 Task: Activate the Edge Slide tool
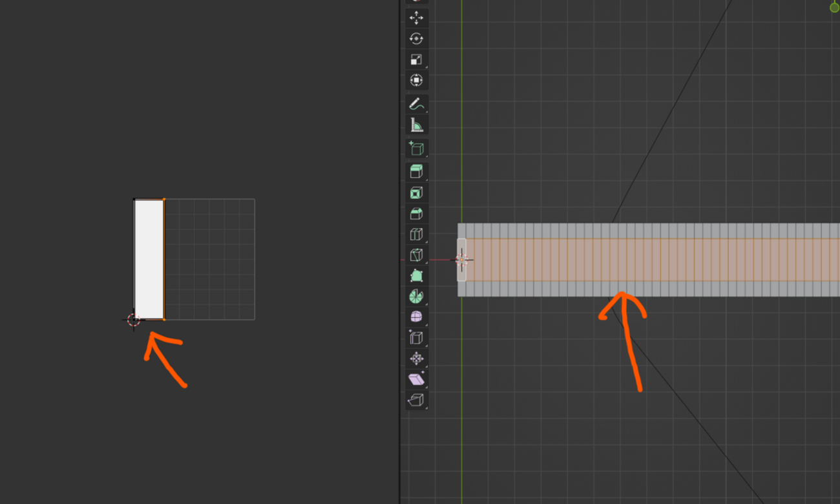[x=417, y=338]
